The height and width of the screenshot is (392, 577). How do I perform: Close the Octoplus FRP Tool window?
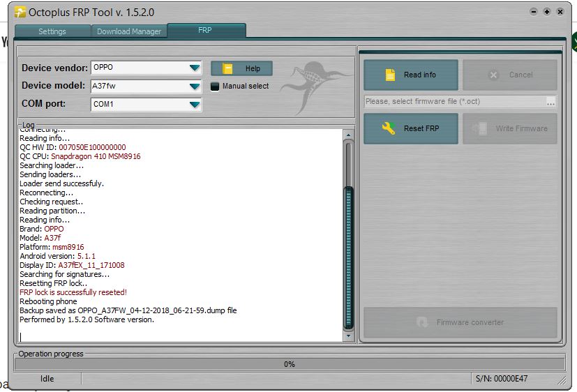[560, 12]
